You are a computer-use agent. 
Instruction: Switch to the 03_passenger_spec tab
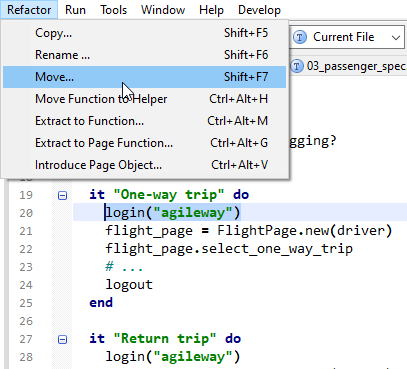[349, 66]
